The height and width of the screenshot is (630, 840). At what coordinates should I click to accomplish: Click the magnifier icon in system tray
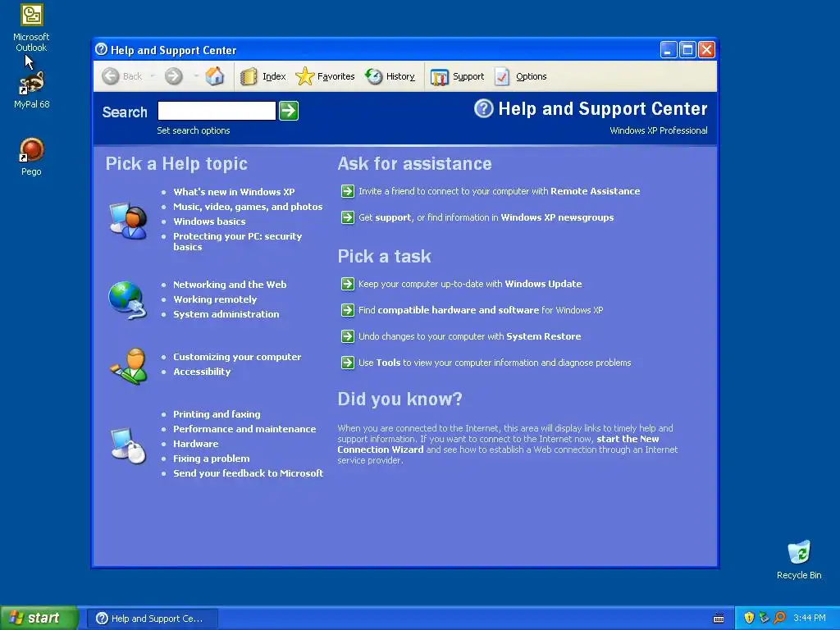[779, 618]
